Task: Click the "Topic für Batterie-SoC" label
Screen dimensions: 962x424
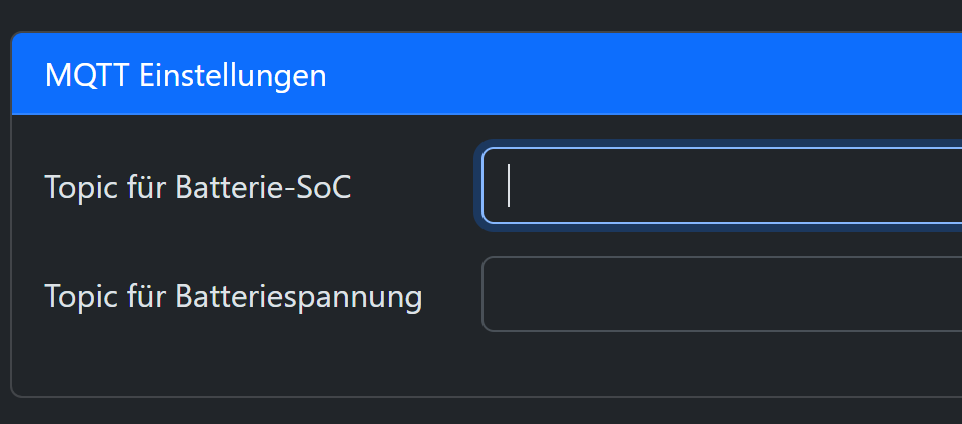Action: pos(198,187)
